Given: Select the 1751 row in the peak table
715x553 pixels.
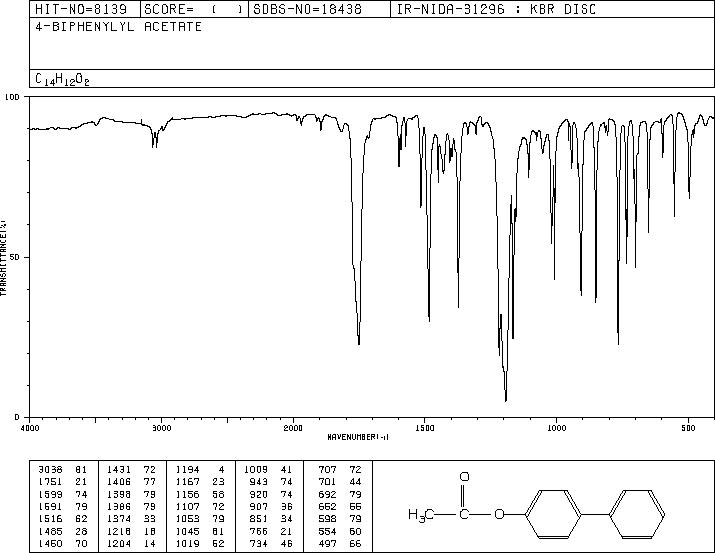Looking at the screenshot, I should [62, 482].
